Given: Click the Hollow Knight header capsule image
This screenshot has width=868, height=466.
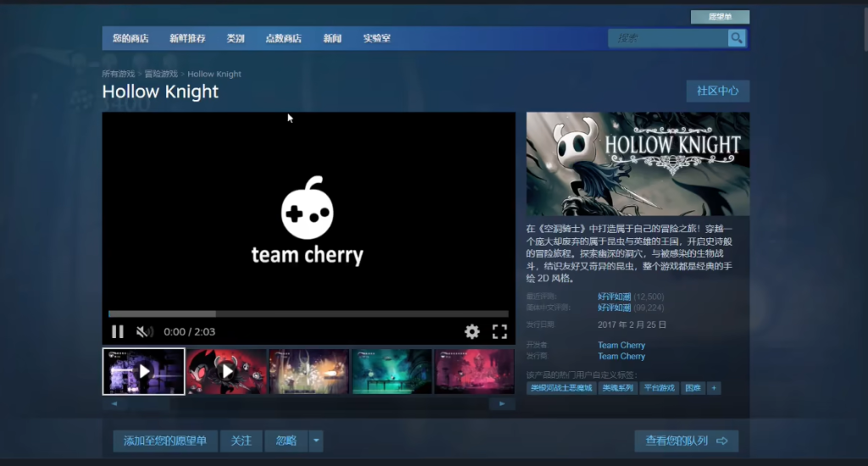Looking at the screenshot, I should (637, 164).
